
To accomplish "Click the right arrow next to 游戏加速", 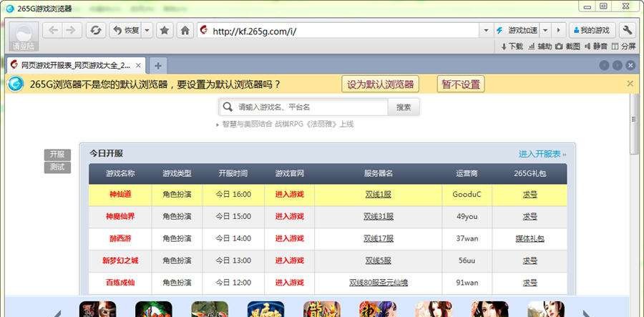I will pyautogui.click(x=557, y=30).
